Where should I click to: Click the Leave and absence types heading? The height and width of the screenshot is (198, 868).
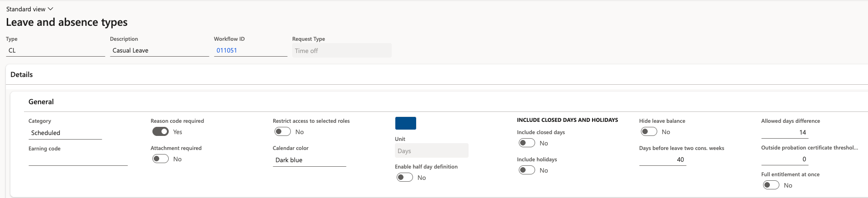[x=66, y=22]
